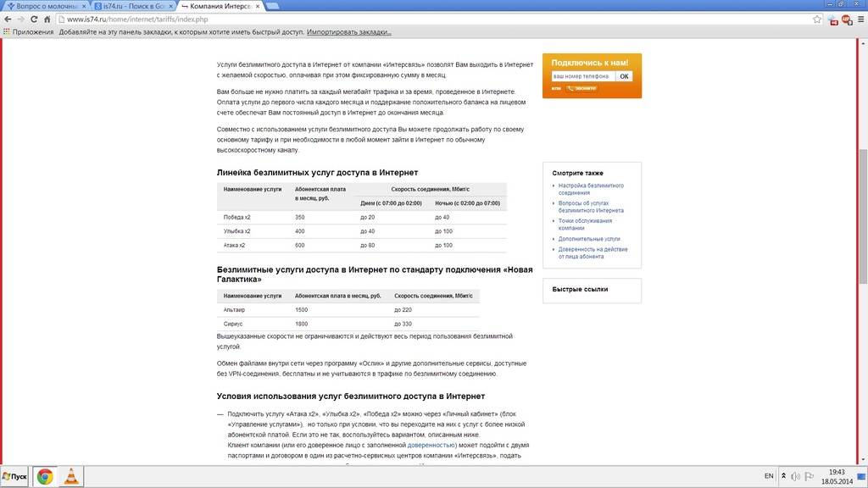Click the Быстрые ссылки panel heading
Viewport: 868px width, 488px height.
[x=580, y=290]
